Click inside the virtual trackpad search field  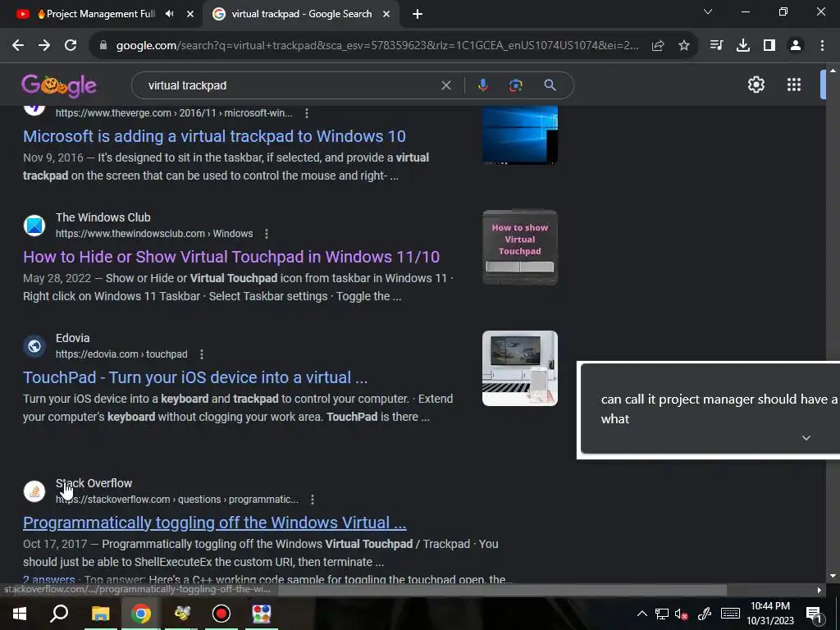[290, 85]
